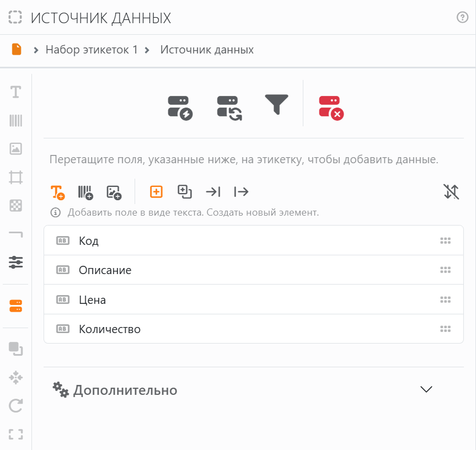The width and height of the screenshot is (476, 450).
Task: Click the center alignment arrows icon in the sidebar
Action: tap(16, 377)
